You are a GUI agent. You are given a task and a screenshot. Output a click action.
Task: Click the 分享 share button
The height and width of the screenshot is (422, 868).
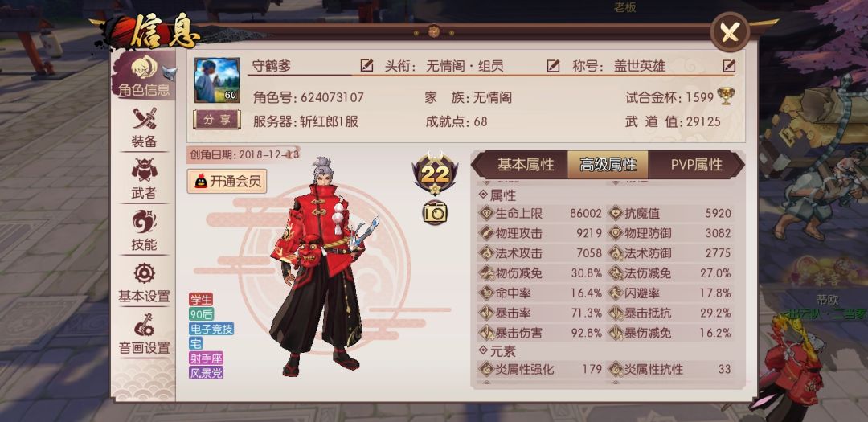click(216, 119)
